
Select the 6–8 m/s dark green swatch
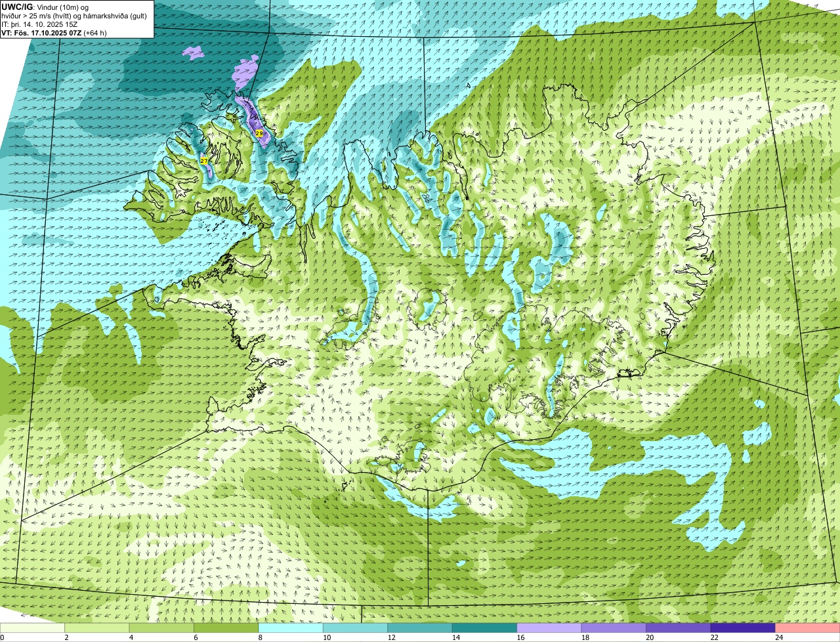click(x=226, y=628)
